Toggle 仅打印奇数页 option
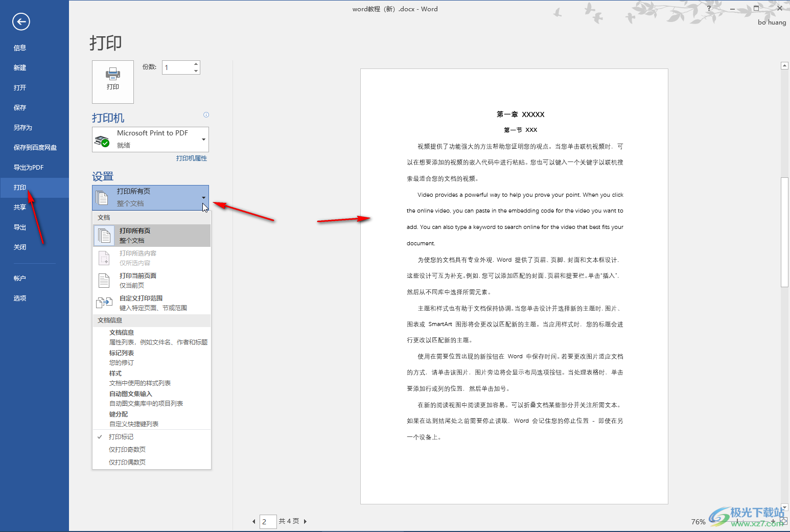 152,450
